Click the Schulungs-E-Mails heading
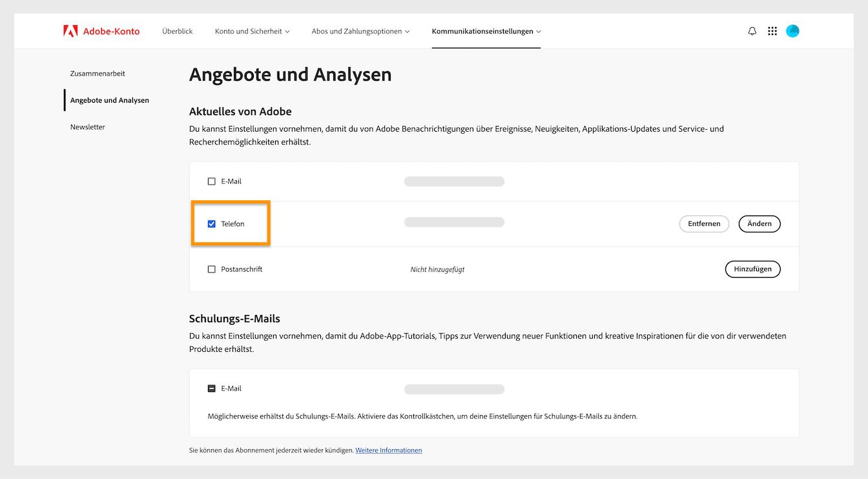This screenshot has height=479, width=868. point(234,319)
